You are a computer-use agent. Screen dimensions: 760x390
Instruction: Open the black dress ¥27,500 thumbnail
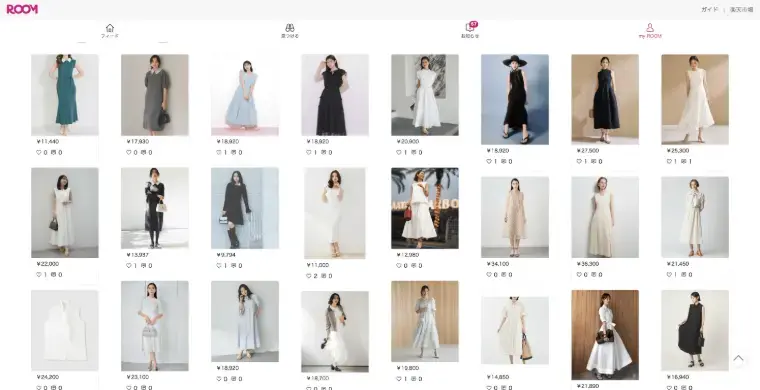tap(605, 99)
